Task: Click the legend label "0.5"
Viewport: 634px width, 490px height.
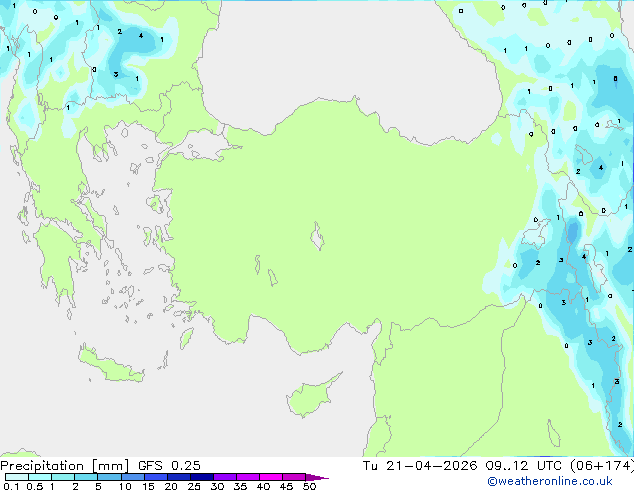Action: tap(35, 486)
